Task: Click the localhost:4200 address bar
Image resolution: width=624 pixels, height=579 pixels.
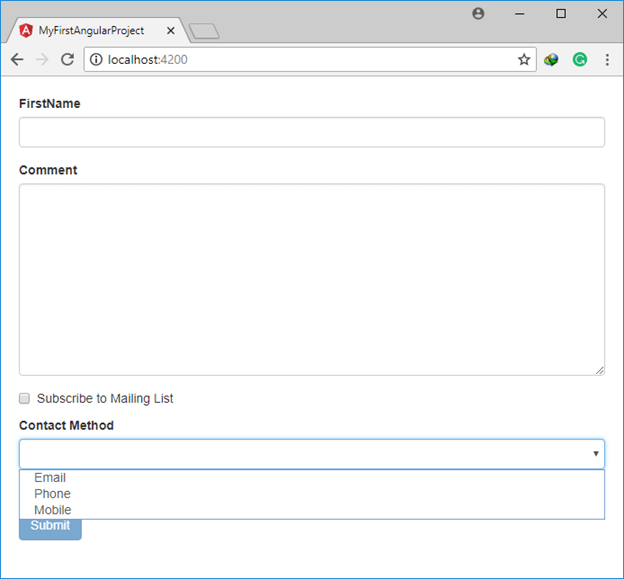Action: click(x=310, y=60)
